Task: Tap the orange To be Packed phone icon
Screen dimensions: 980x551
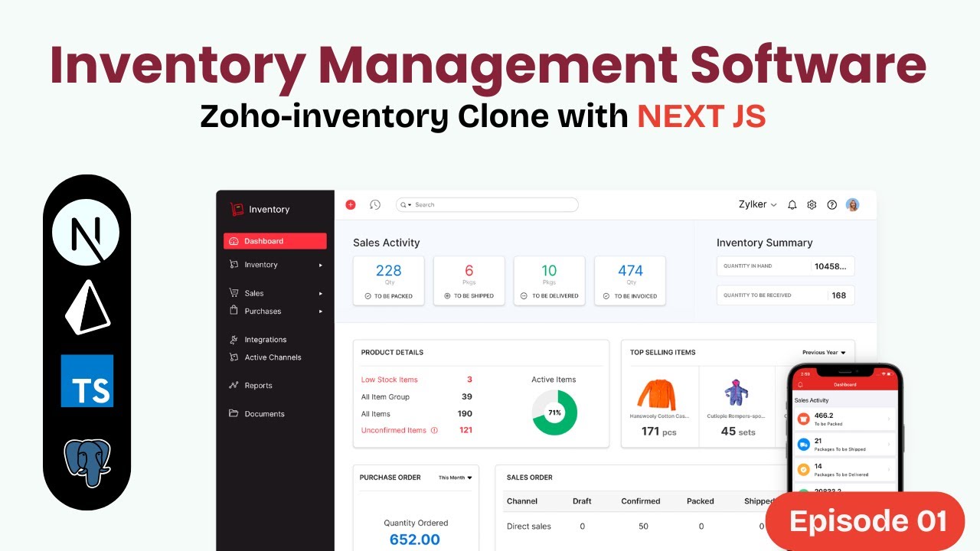Action: [x=803, y=419]
